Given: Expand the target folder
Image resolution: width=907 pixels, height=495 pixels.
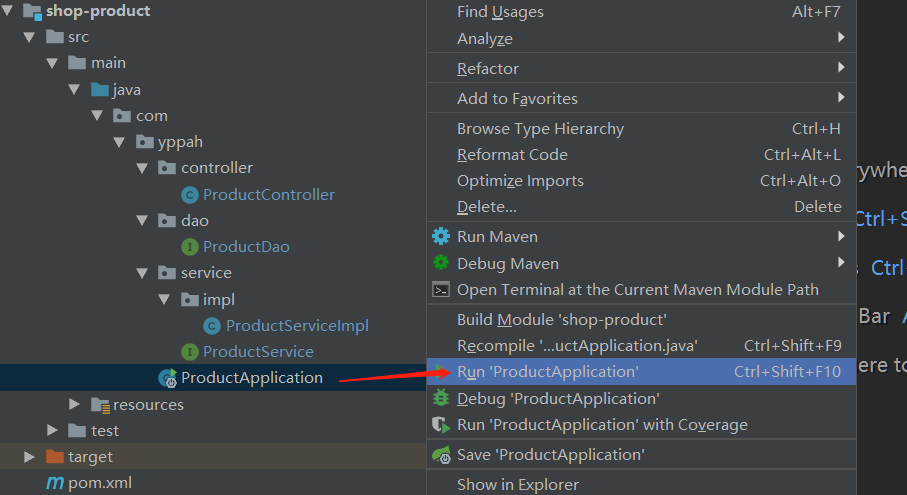Looking at the screenshot, I should tap(29, 457).
